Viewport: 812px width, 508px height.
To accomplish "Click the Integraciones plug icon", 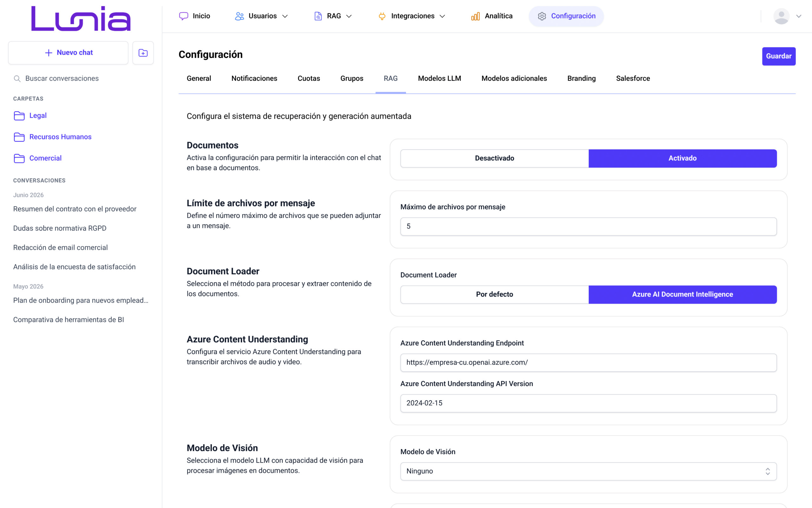I will pyautogui.click(x=382, y=16).
